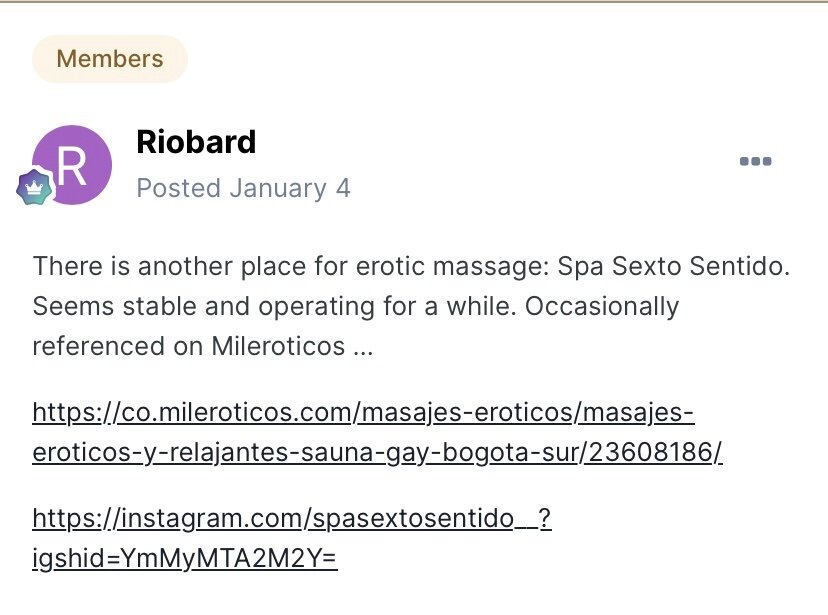Open the Riobard username profile link
The height and width of the screenshot is (615, 828).
coord(196,141)
